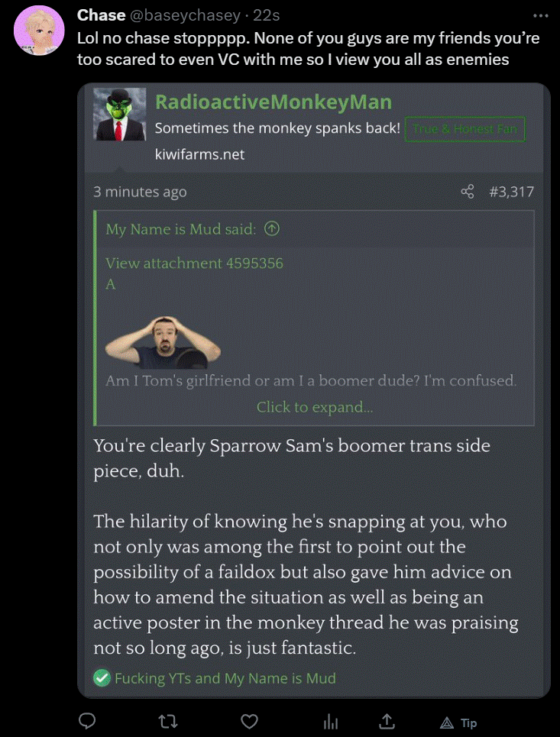Click the True & Honest Fan badge

pyautogui.click(x=465, y=129)
